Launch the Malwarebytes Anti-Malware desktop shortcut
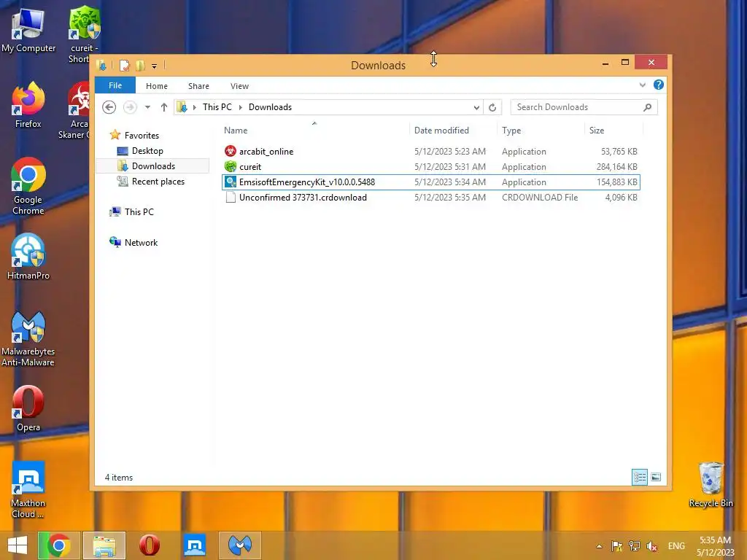747x560 pixels. [x=28, y=338]
